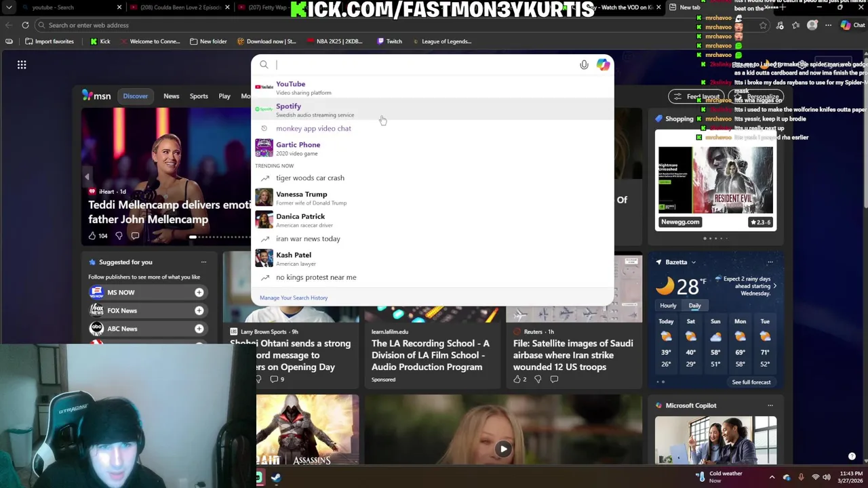Open the Twitch bookmark
The image size is (868, 488).
coord(389,41)
